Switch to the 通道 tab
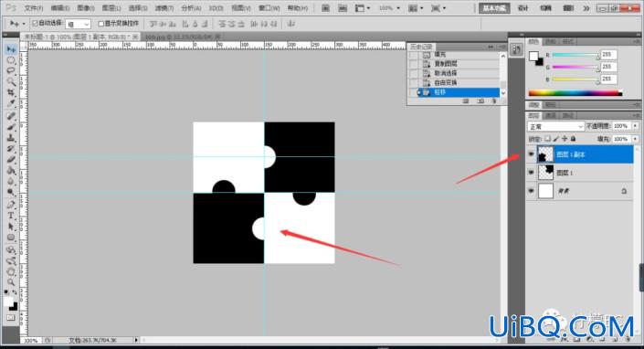Viewport: 644px width, 349px height. coord(551,116)
